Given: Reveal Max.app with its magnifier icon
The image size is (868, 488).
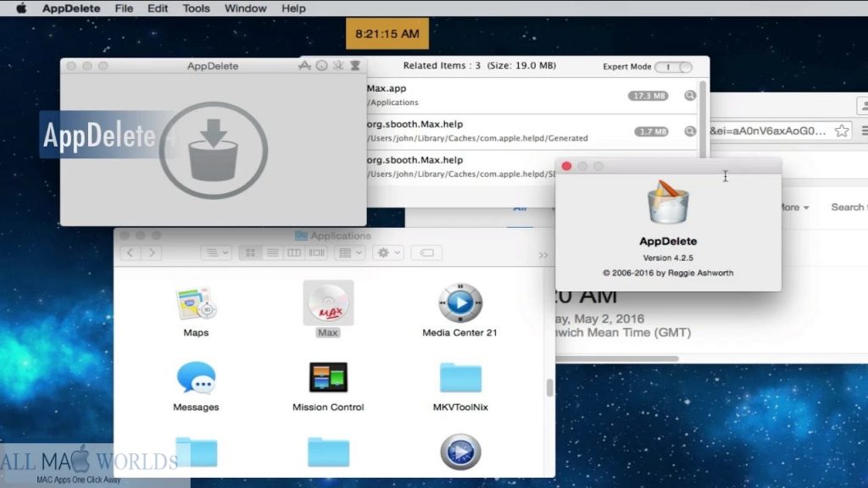Looking at the screenshot, I should [690, 96].
